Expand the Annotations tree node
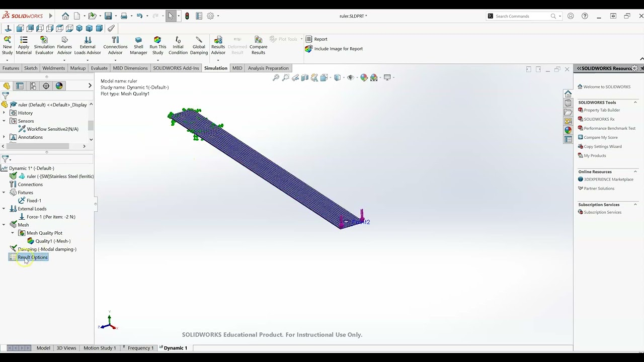 [x=4, y=137]
